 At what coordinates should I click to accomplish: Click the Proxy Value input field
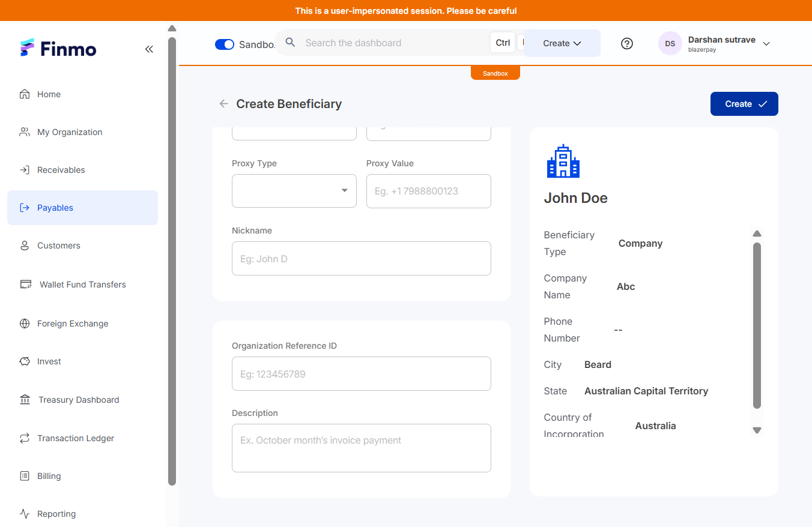pos(429,191)
